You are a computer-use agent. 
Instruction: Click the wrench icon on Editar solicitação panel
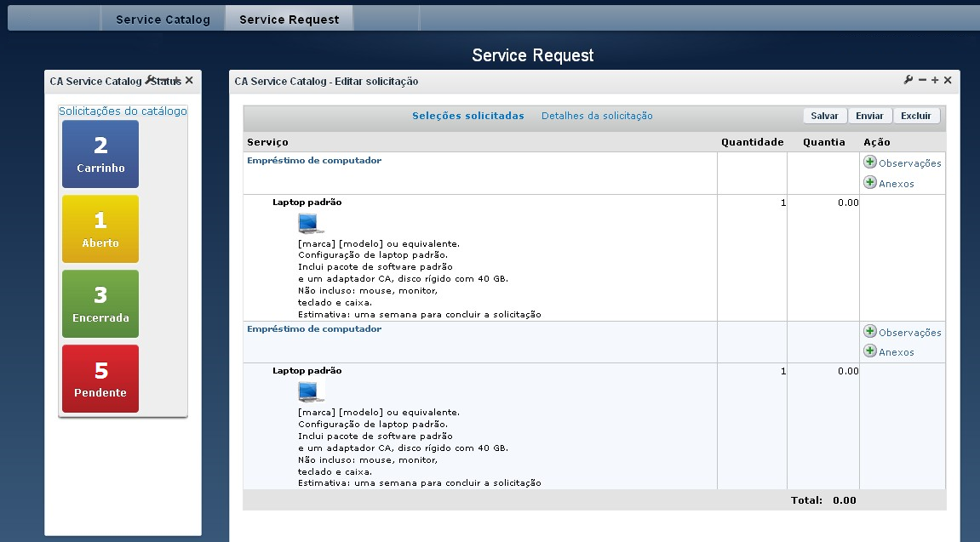pos(908,79)
